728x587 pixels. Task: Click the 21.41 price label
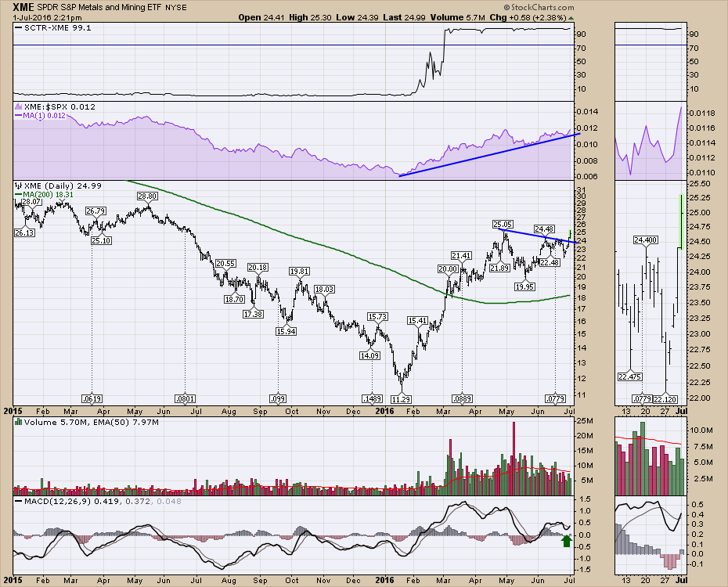coord(462,256)
